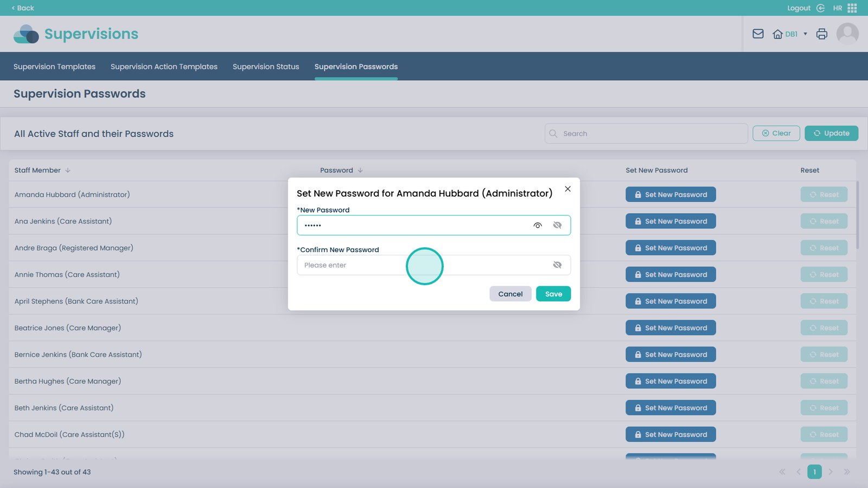
Task: Close the Set New Password dialog
Action: click(567, 189)
